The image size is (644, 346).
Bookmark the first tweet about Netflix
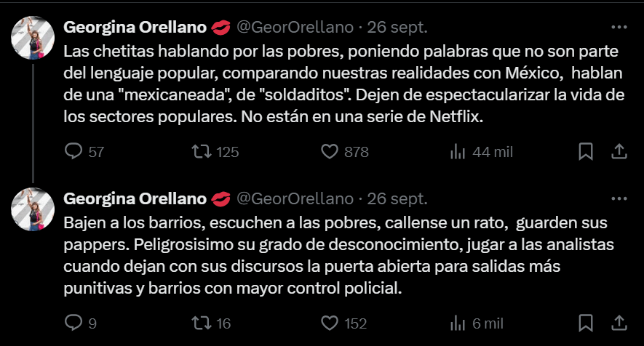tap(585, 152)
